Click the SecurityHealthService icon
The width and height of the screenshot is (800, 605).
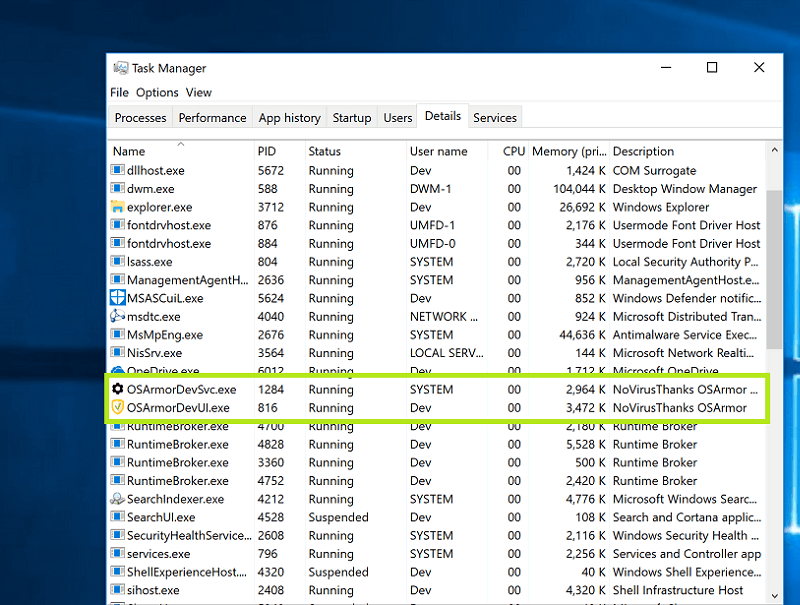coord(118,536)
